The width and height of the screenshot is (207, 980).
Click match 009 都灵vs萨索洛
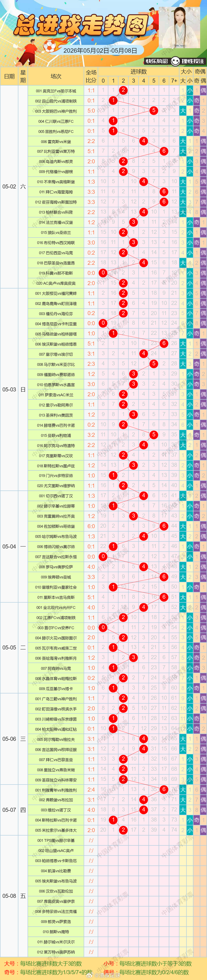(56, 921)
